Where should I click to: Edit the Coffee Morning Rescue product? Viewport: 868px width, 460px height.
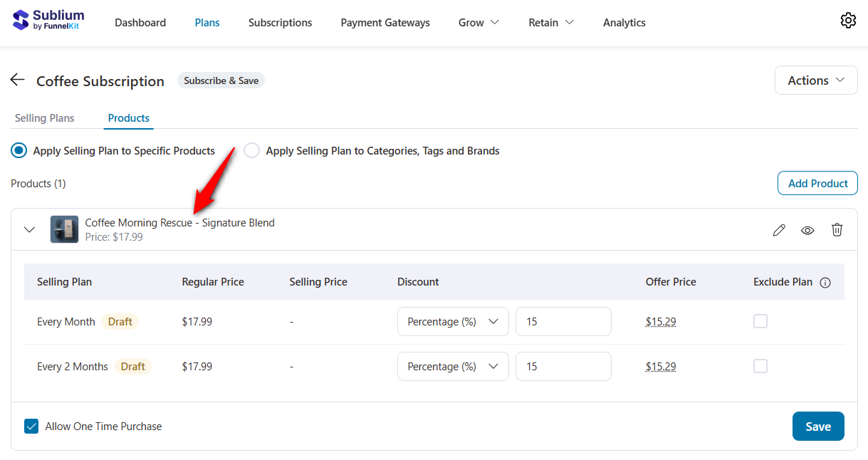[778, 229]
